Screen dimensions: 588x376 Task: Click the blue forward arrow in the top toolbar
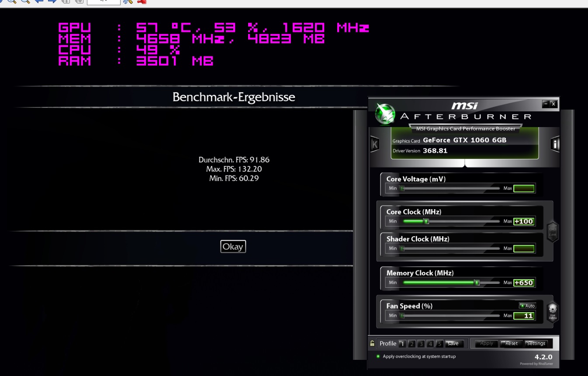tap(52, 1)
